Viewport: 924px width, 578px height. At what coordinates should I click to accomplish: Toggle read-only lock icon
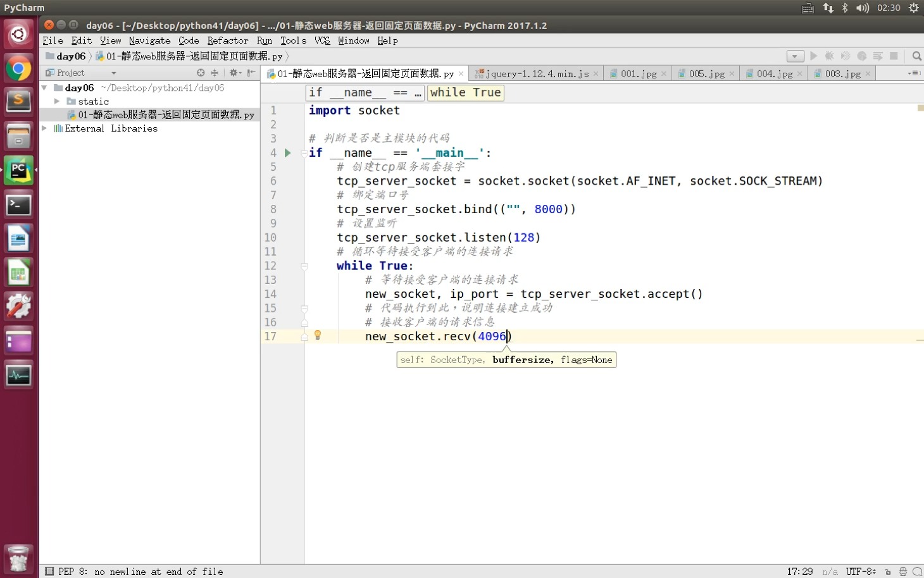pyautogui.click(x=888, y=572)
